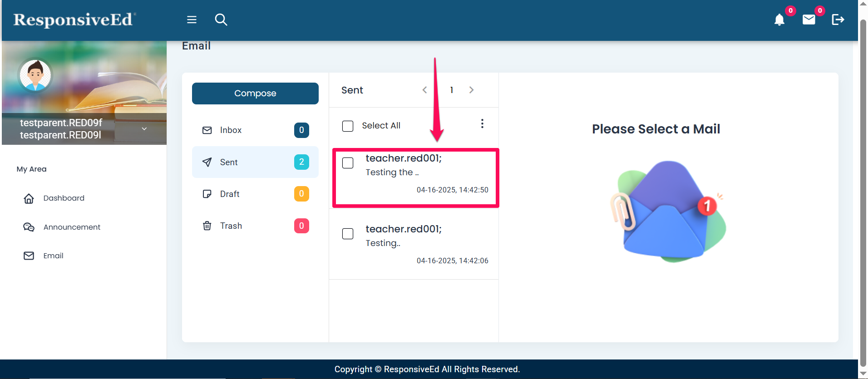Open the Inbox folder

click(x=231, y=130)
